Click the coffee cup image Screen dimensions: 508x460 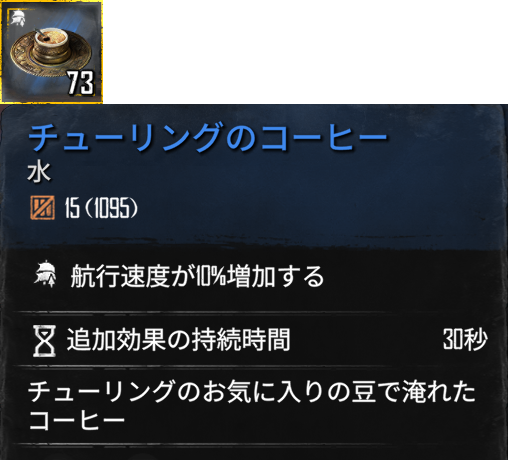click(50, 43)
